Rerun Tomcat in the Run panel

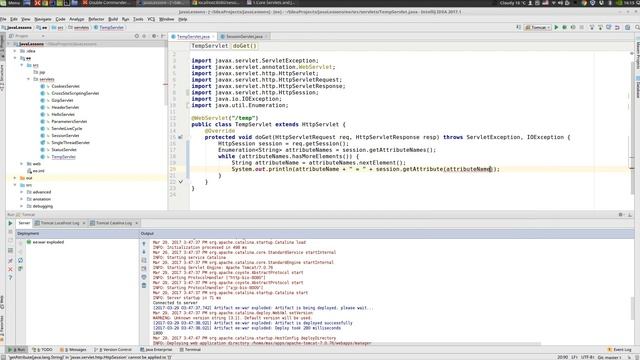(10, 223)
